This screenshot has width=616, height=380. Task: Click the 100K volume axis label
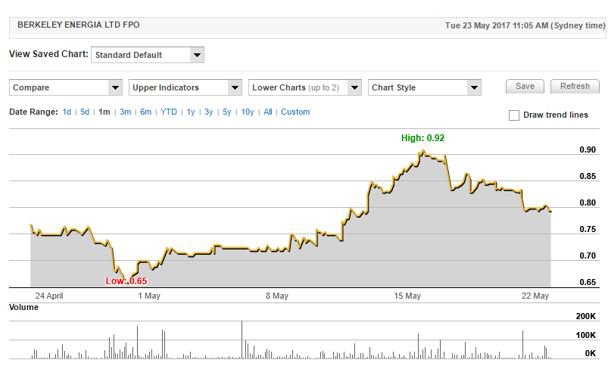586,335
